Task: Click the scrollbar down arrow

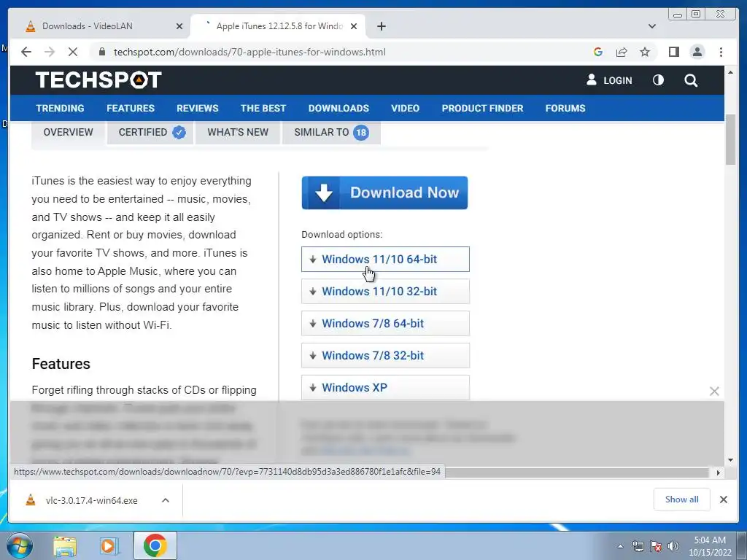Action: pyautogui.click(x=730, y=460)
